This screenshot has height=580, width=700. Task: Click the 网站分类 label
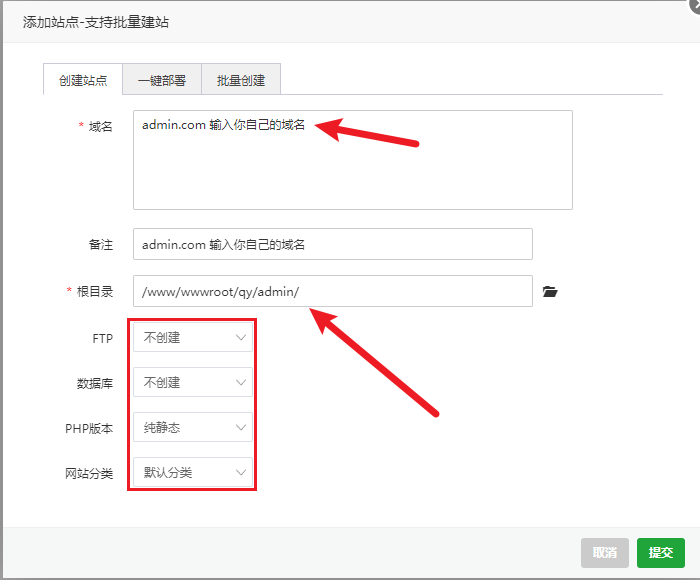click(90, 473)
